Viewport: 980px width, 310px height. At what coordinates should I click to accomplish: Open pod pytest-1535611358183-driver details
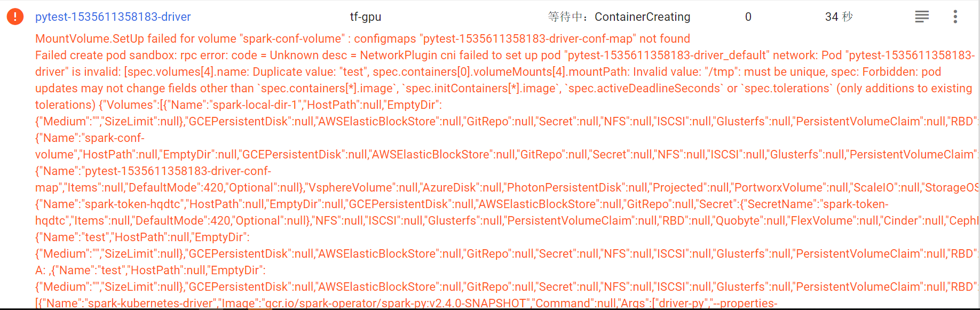click(113, 17)
